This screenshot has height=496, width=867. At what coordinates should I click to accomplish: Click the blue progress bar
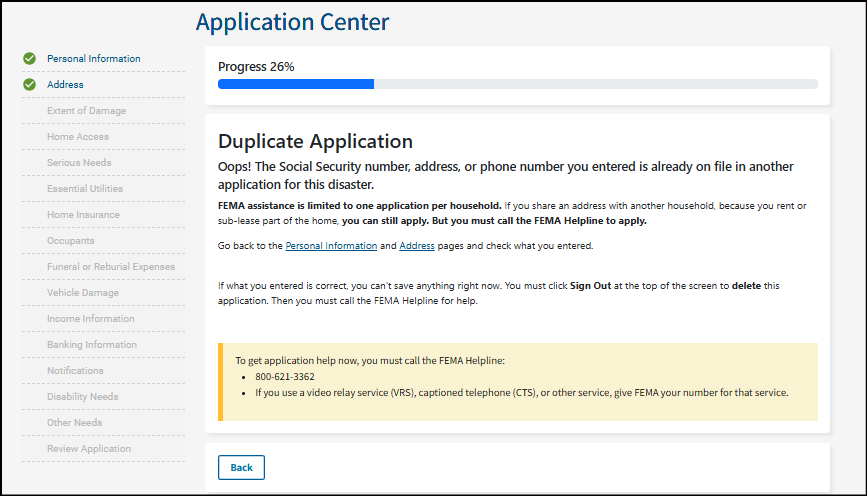pos(296,85)
